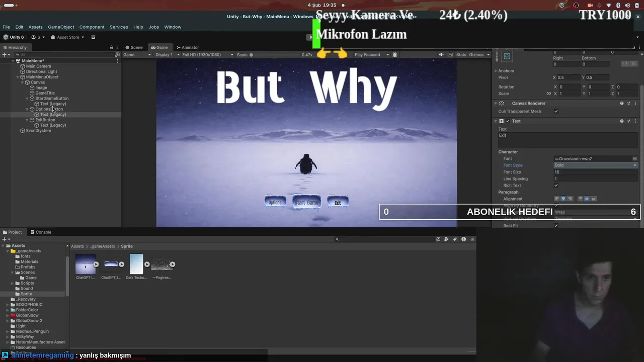Open the Canvas Renderer help icon
The width and height of the screenshot is (644, 362).
coord(622,104)
